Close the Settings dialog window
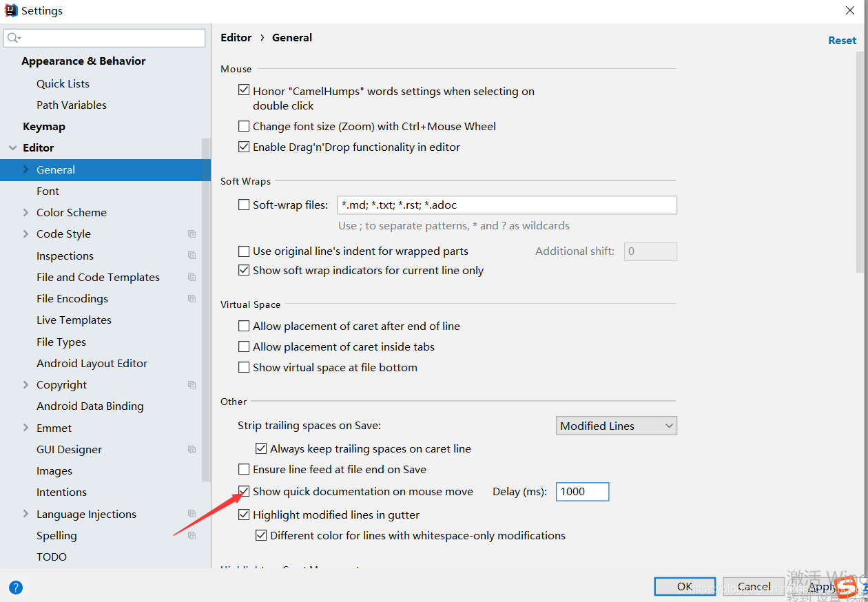 tap(850, 10)
